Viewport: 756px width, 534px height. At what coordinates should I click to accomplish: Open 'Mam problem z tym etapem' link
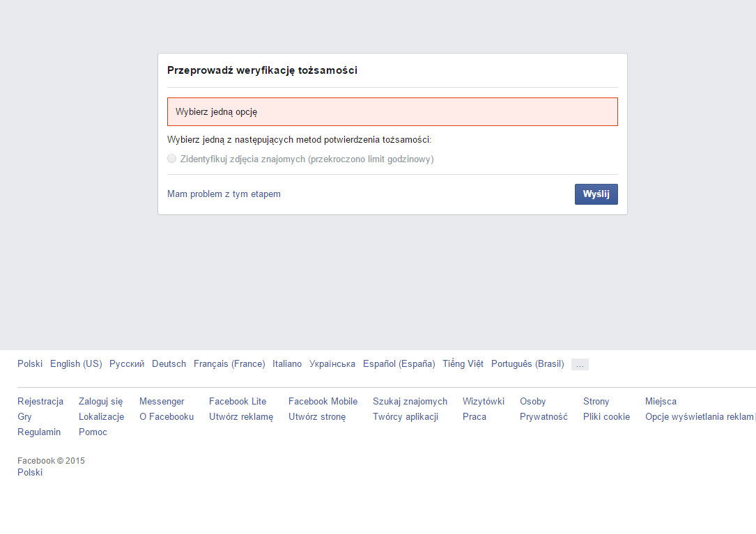click(x=224, y=194)
